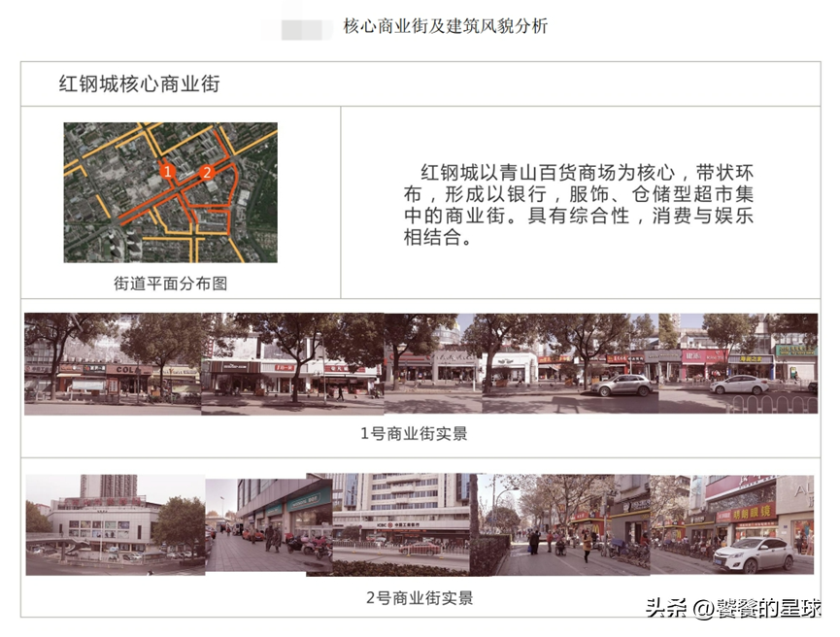Click the pedestrian walking in street 2 photo
The height and width of the screenshot is (637, 840).
[585, 545]
